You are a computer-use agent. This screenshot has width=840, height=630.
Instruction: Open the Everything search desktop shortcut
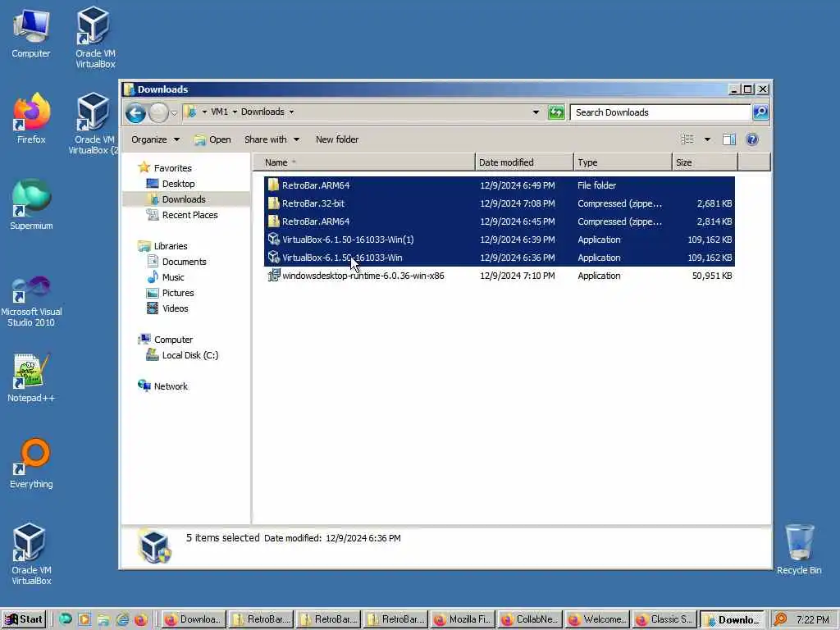pos(31,463)
